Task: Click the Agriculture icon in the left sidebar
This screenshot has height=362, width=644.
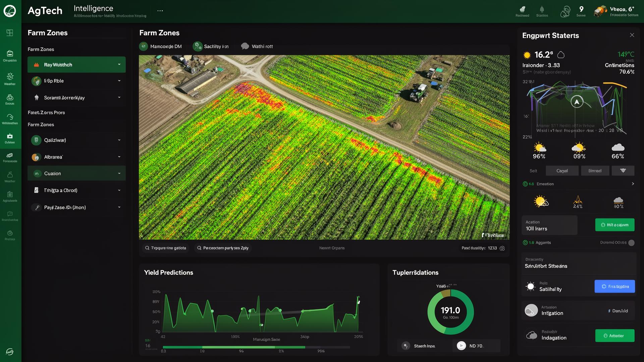Action: point(10,196)
